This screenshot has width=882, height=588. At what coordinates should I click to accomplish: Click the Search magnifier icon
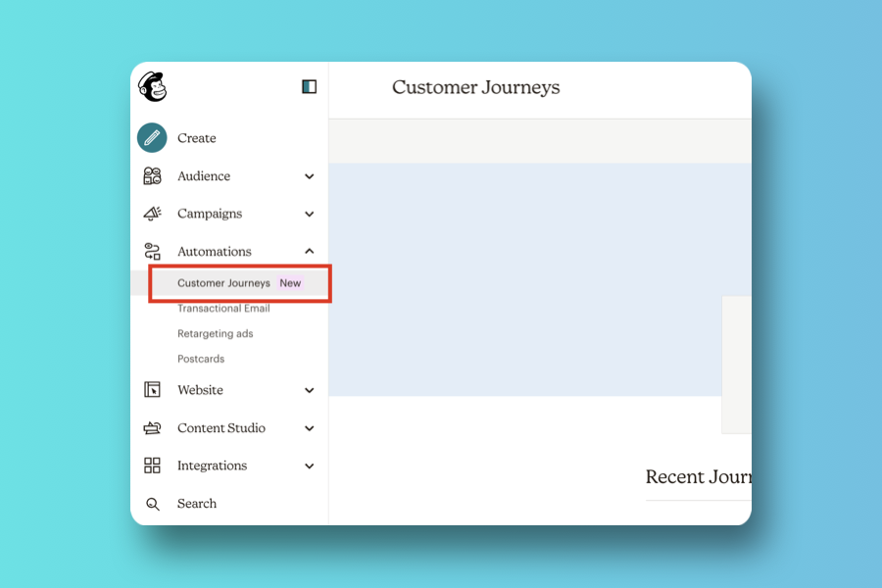point(153,504)
